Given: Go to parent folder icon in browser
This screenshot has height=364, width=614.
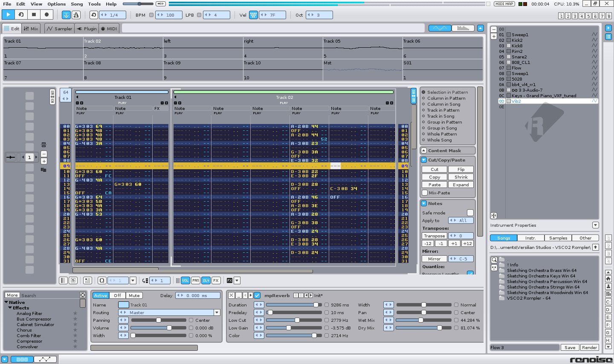Looking at the screenshot, I should (x=596, y=247).
